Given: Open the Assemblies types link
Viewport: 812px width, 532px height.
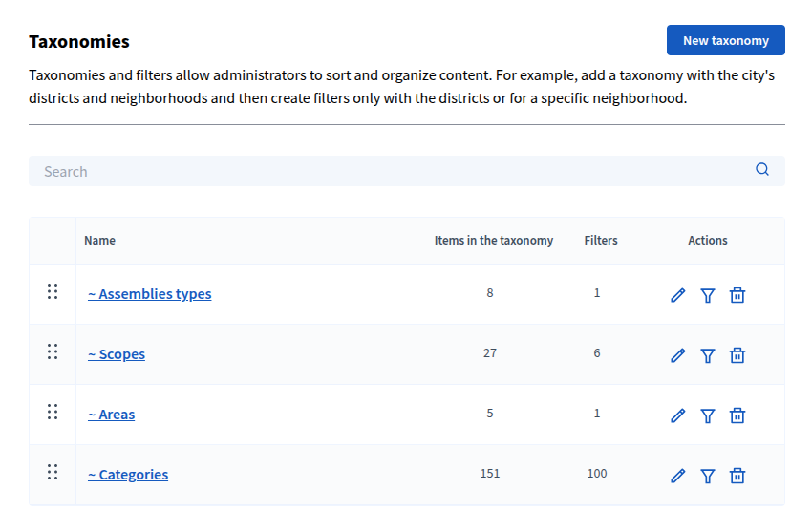Looking at the screenshot, I should click(x=150, y=294).
